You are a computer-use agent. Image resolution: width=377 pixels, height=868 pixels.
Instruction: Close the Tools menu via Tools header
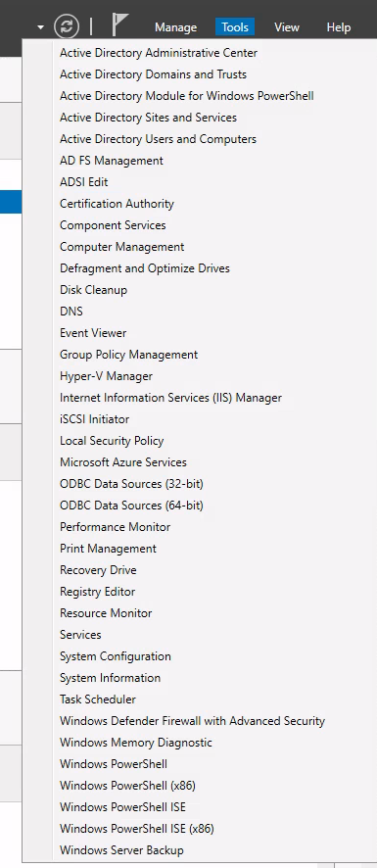click(235, 27)
